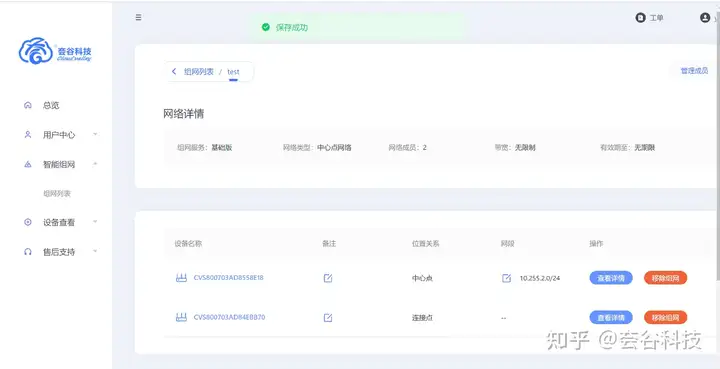The image size is (720, 369).
Task: Click 网段 column header
Action: click(x=507, y=244)
